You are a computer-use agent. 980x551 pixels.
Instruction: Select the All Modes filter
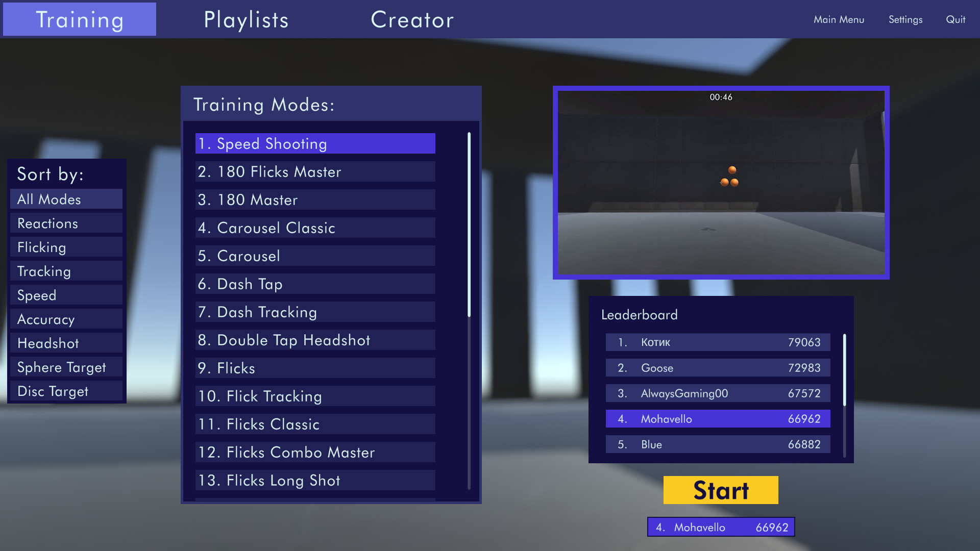[66, 199]
